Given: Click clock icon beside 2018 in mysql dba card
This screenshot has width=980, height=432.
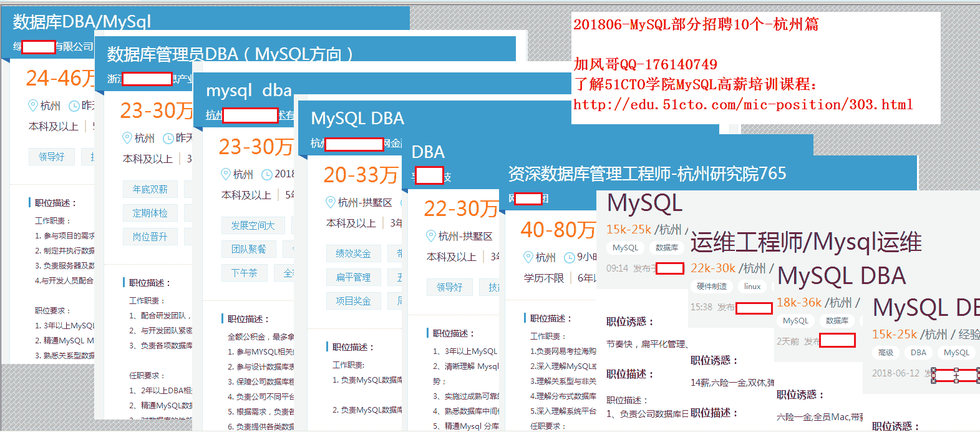Looking at the screenshot, I should click(x=267, y=175).
